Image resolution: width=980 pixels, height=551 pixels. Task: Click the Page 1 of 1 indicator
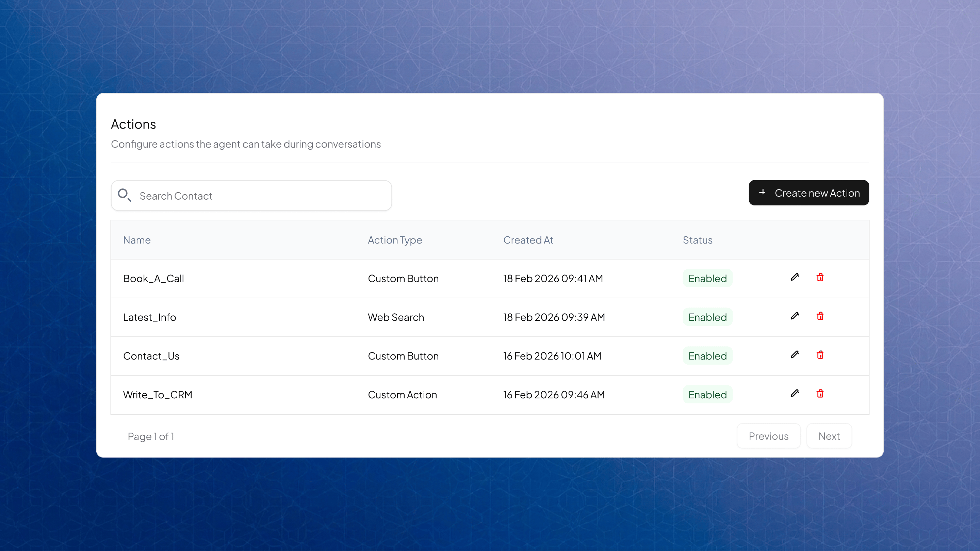coord(151,436)
